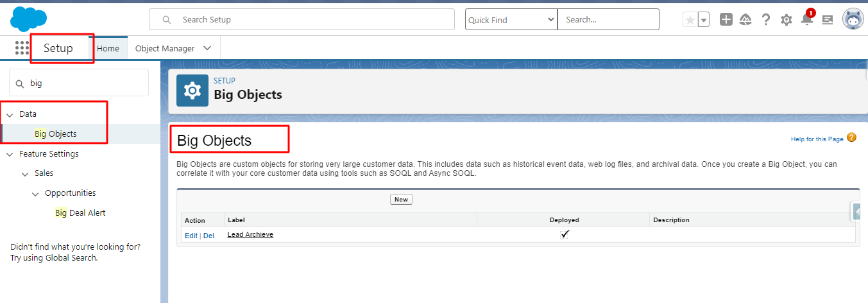Collapse the Sales tree node
868x303 pixels.
(x=25, y=173)
